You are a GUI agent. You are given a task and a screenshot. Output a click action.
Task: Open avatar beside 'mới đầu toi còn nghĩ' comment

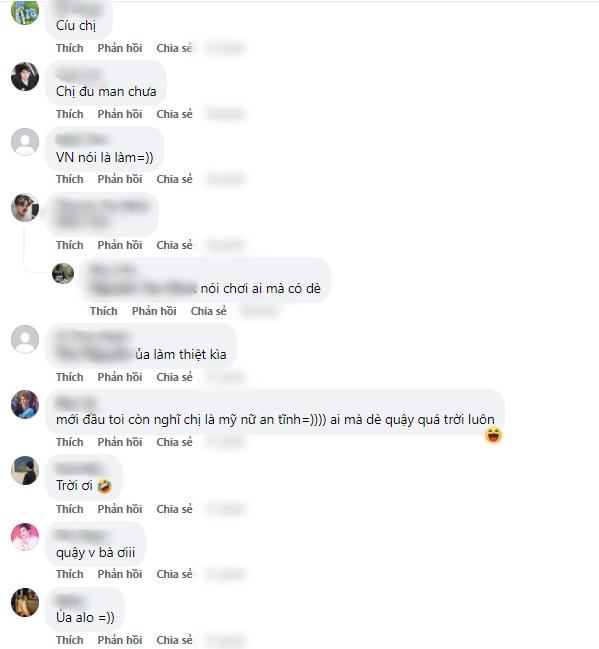click(x=25, y=404)
